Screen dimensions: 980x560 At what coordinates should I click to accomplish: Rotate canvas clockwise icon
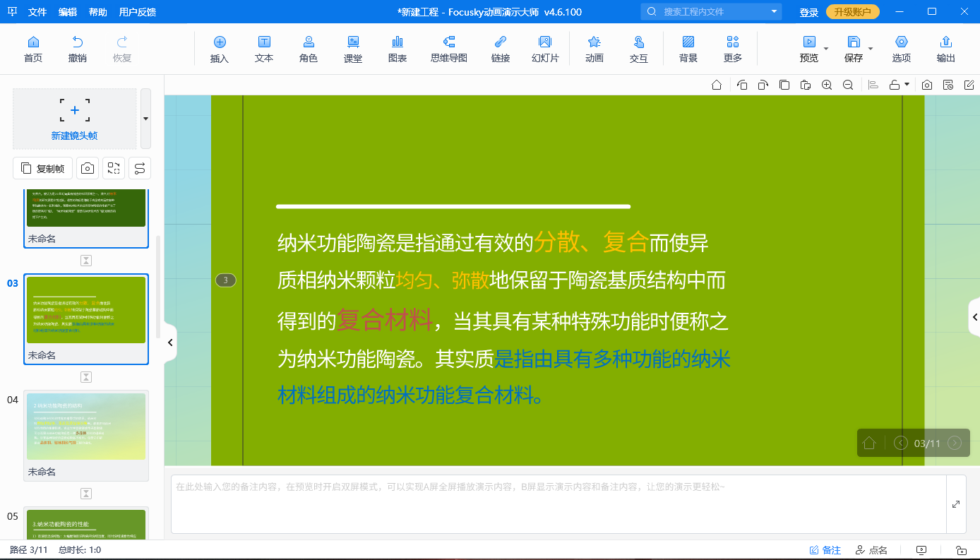[x=763, y=85]
